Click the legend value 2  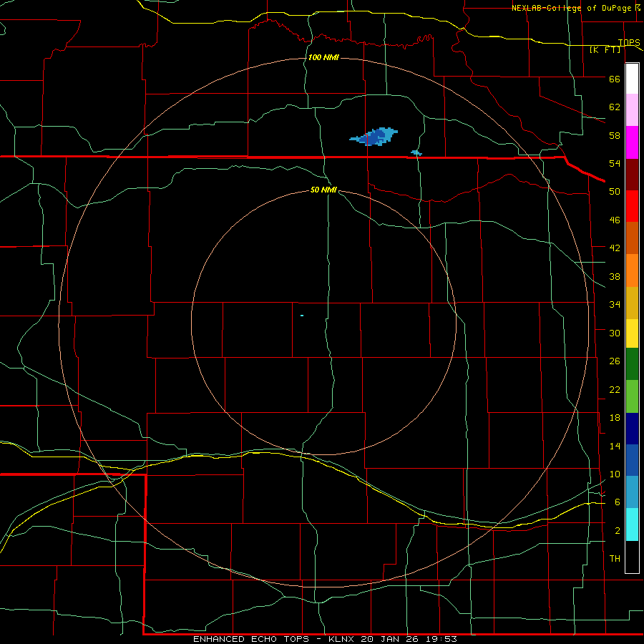[617, 531]
